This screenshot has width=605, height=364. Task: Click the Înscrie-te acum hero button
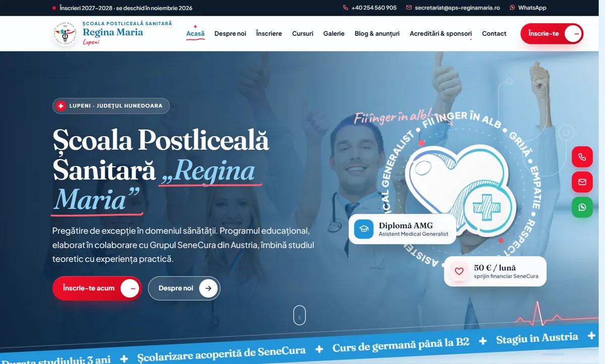click(x=97, y=288)
